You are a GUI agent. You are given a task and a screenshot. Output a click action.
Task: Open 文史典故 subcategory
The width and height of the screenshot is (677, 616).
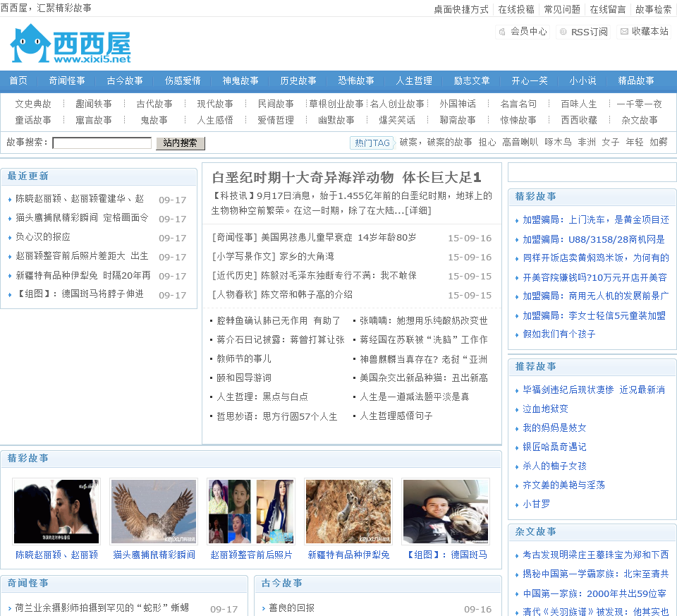coord(33,104)
